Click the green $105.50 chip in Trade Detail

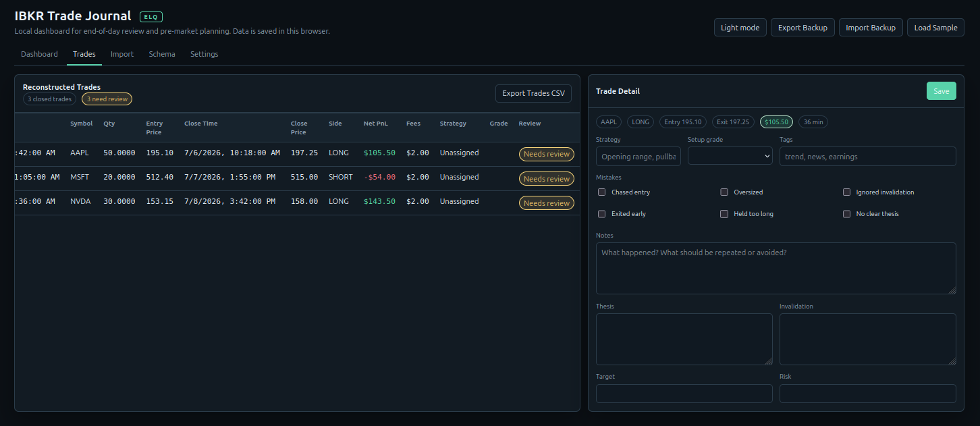pos(776,122)
